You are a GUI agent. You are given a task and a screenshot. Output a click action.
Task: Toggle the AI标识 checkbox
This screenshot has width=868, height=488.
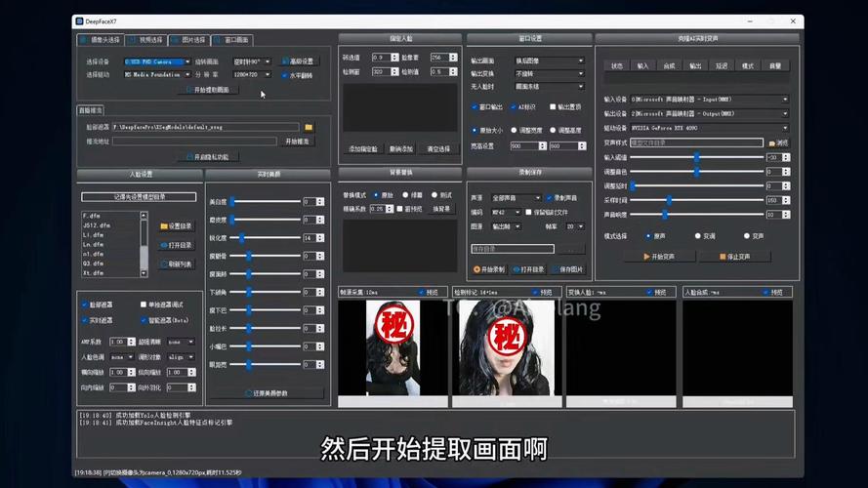click(x=514, y=106)
